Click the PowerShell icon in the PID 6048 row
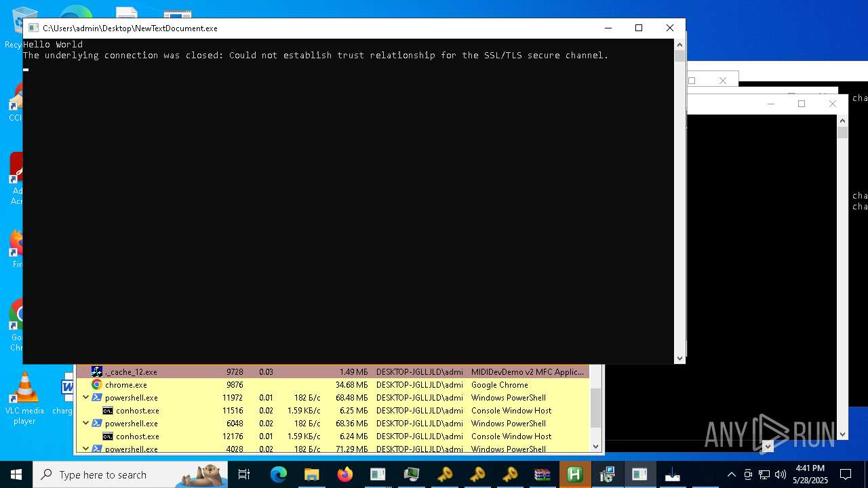868x488 pixels. tap(97, 423)
